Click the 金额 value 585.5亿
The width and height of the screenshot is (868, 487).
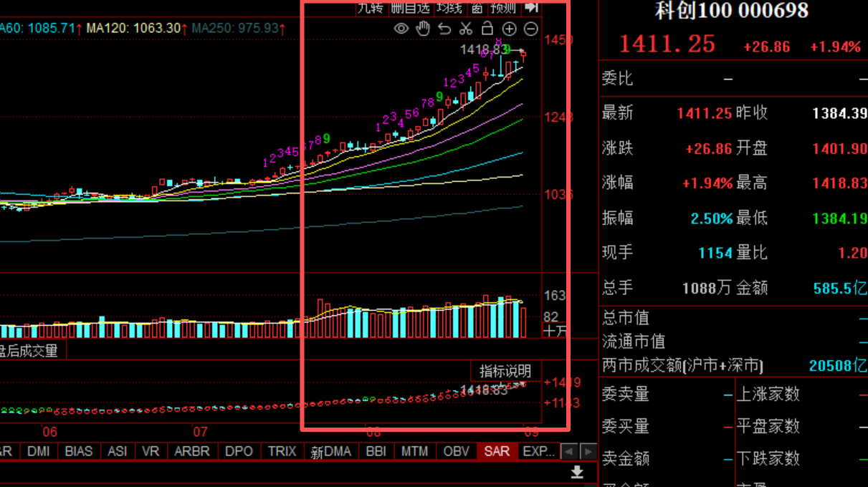tap(841, 288)
